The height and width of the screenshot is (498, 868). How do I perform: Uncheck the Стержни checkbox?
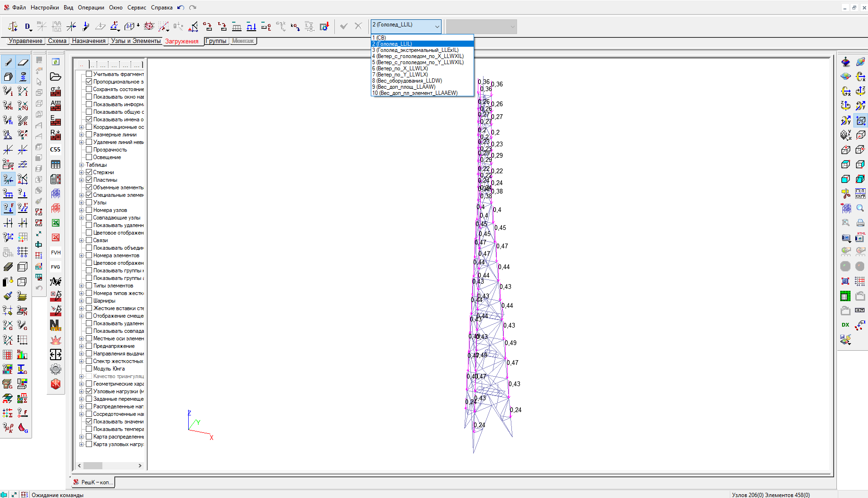[x=89, y=172]
